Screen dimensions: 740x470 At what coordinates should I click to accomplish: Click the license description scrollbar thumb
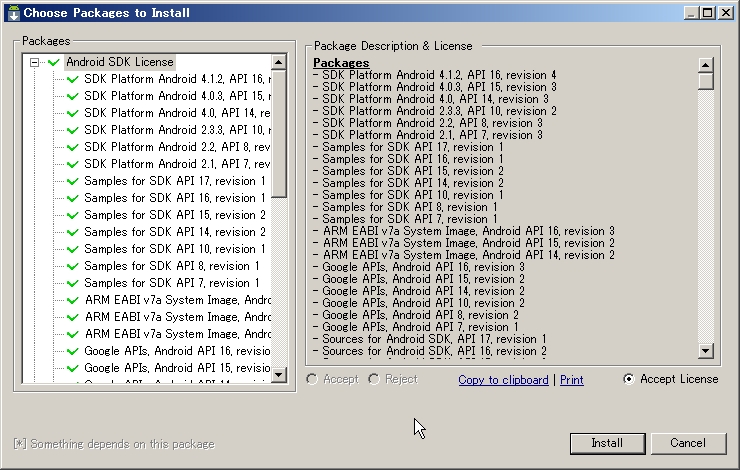(706, 81)
